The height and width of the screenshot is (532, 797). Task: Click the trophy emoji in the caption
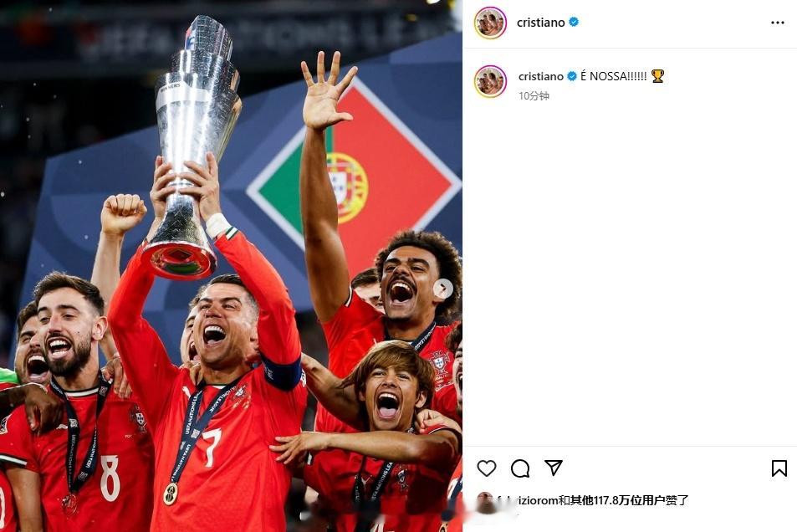[x=657, y=76]
